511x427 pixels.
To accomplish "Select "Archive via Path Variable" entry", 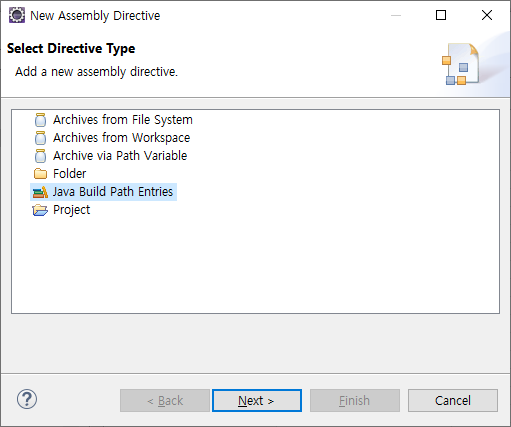I will click(x=120, y=156).
